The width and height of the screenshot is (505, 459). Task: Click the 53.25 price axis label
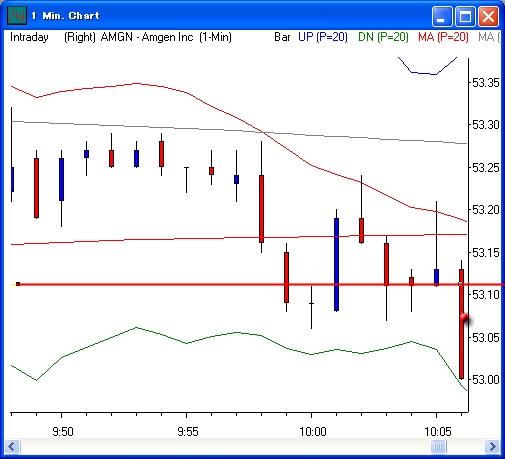pos(486,168)
